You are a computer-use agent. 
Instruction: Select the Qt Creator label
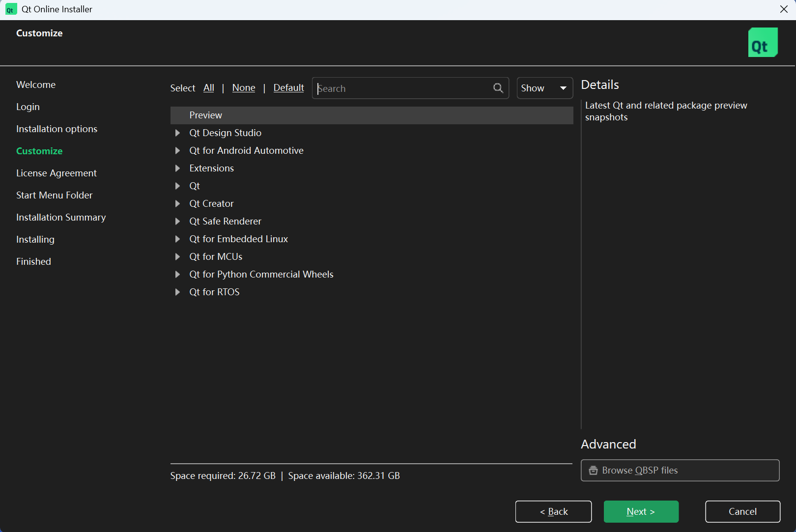click(x=212, y=204)
